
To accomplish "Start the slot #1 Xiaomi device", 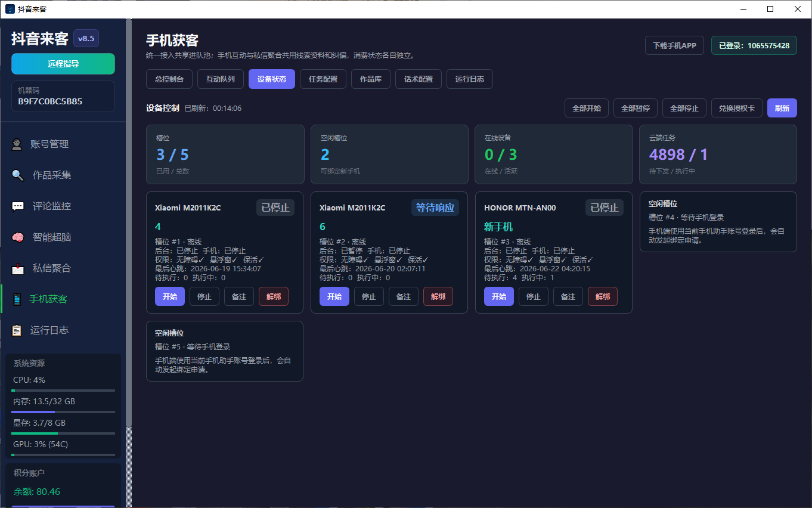I will [x=170, y=296].
